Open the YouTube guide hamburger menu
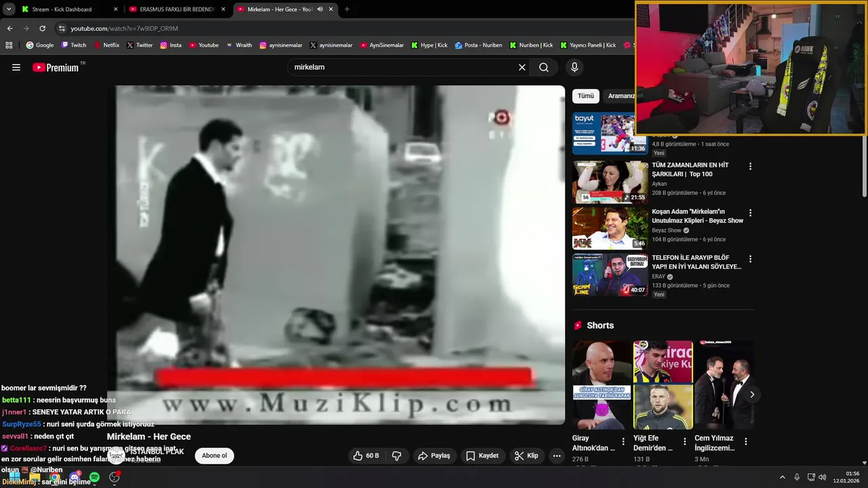868x488 pixels. 16,67
